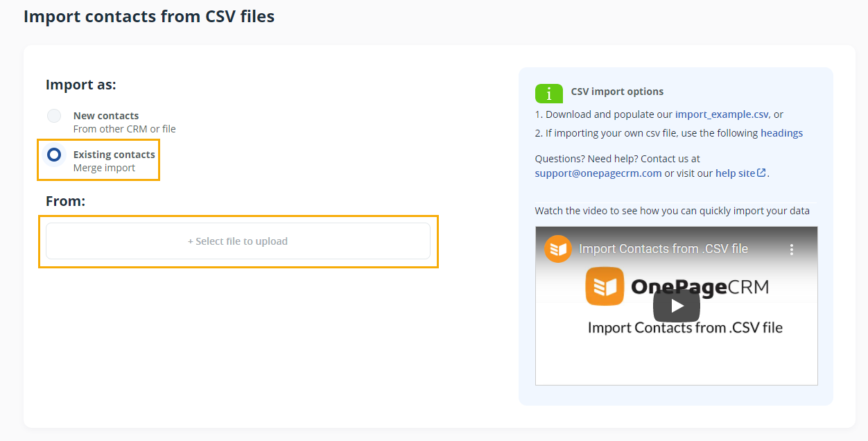Screen dimensions: 868x441
Task: Click 'Watch the video to see' instruction text
Action: [672, 211]
